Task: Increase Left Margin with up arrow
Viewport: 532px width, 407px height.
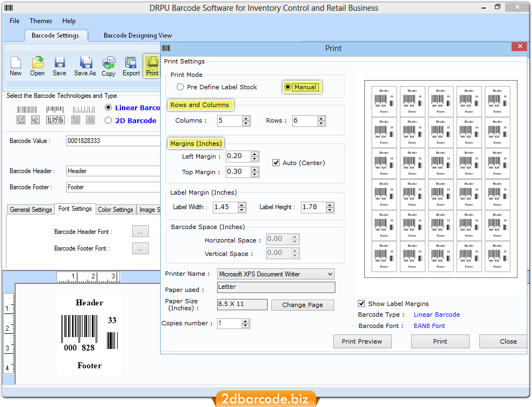Action: [255, 154]
